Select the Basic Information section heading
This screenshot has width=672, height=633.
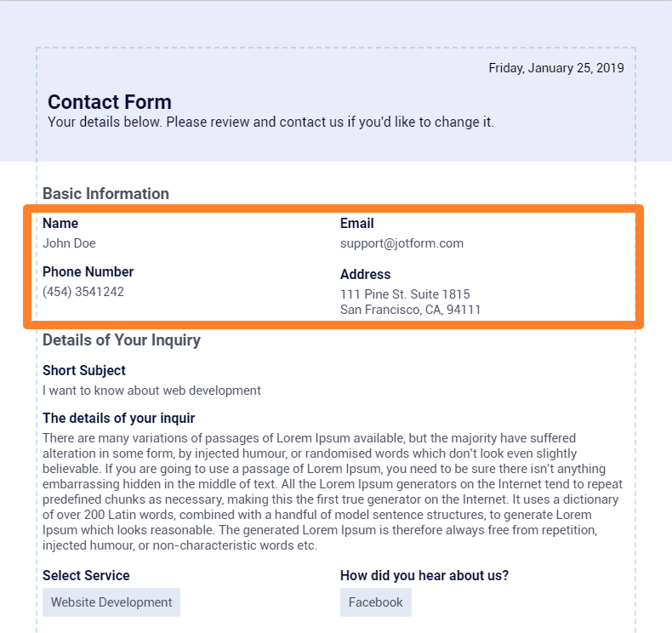(x=105, y=194)
